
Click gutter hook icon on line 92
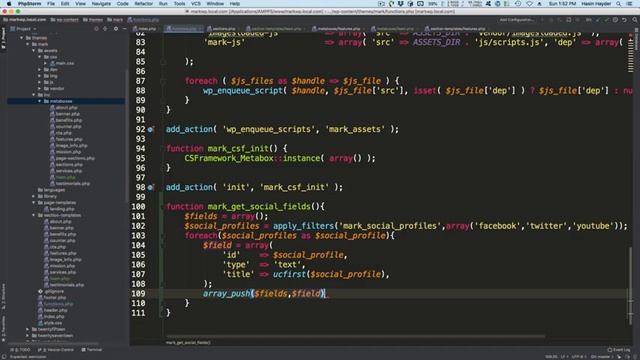point(151,129)
